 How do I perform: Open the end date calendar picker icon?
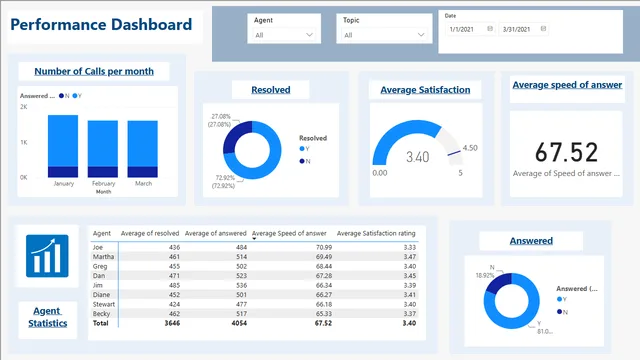(x=543, y=29)
